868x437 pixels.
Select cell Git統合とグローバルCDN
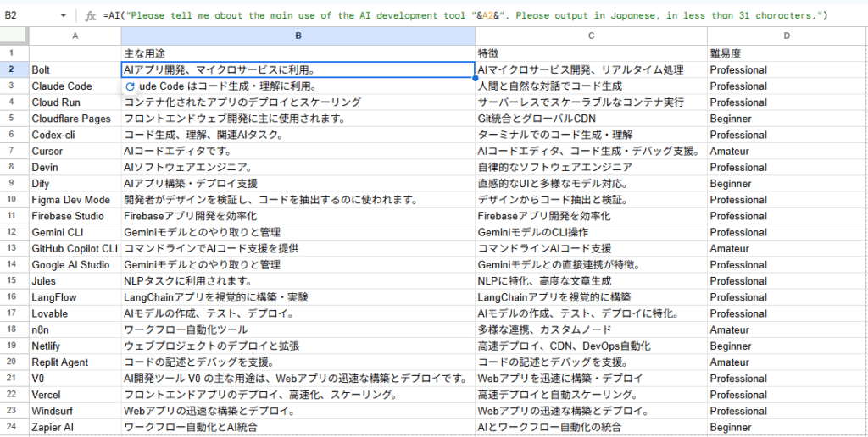[591, 119]
